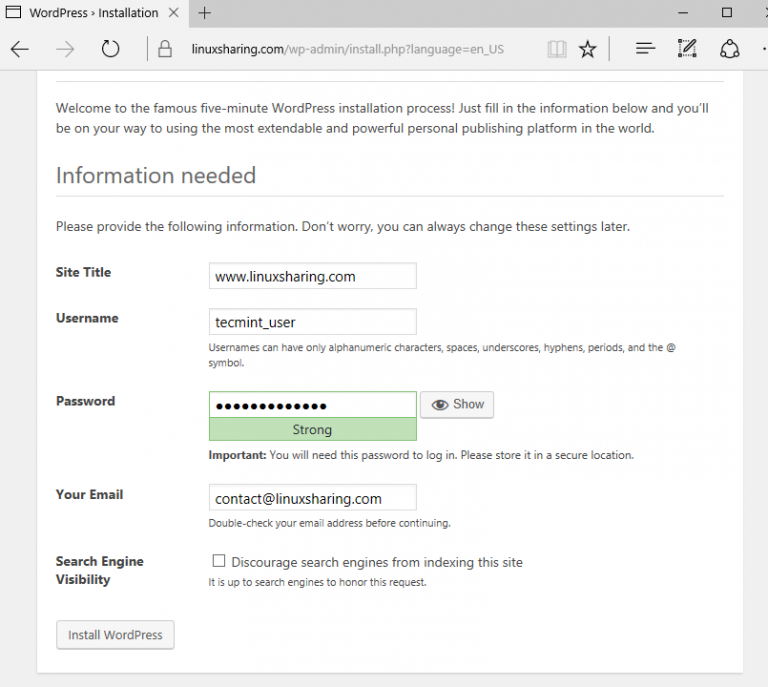The height and width of the screenshot is (687, 768).
Task: Click the Username label
Action: click(87, 318)
